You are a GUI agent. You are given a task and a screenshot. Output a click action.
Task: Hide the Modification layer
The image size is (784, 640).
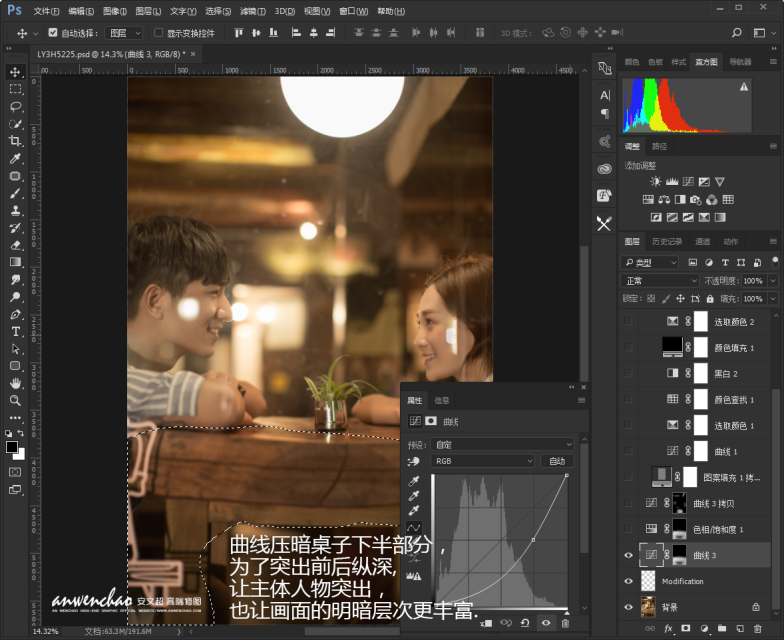pyautogui.click(x=628, y=581)
